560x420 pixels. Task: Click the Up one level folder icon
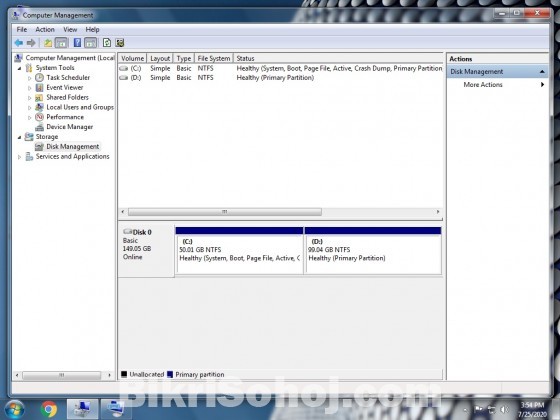48,43
